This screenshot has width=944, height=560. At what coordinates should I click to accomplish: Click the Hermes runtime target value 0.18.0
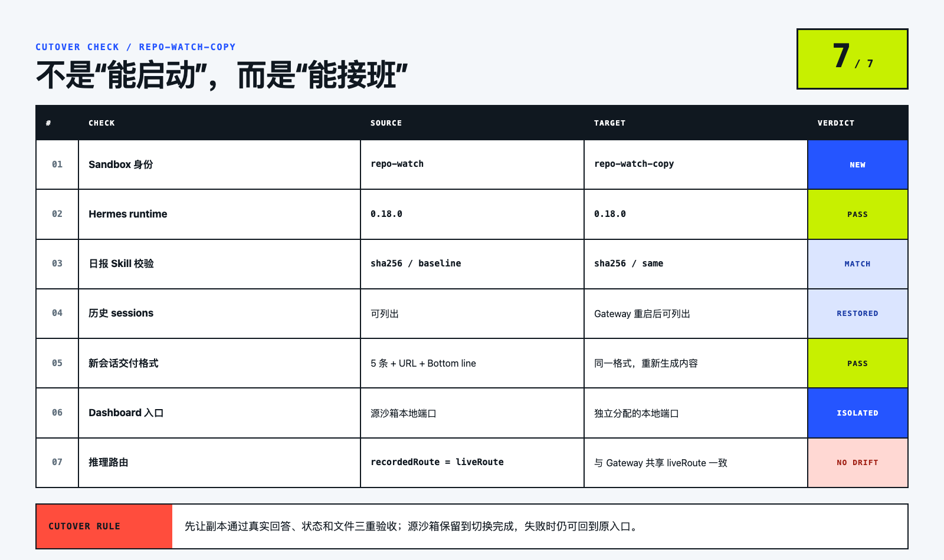pyautogui.click(x=610, y=214)
